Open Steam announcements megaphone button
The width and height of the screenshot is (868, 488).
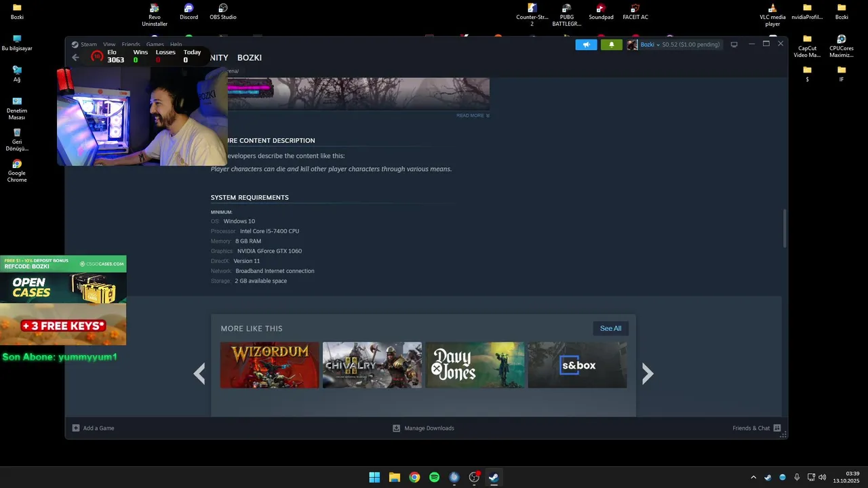pos(586,45)
